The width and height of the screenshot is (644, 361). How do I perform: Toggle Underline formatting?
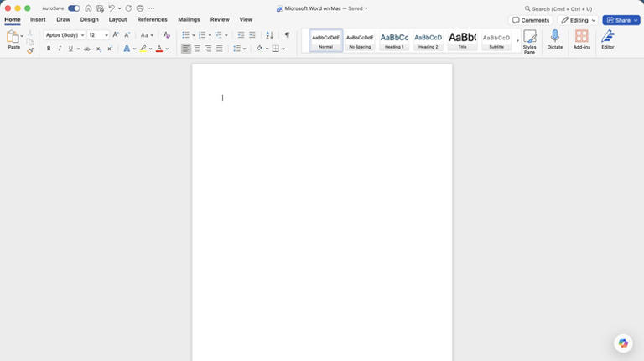pos(70,49)
